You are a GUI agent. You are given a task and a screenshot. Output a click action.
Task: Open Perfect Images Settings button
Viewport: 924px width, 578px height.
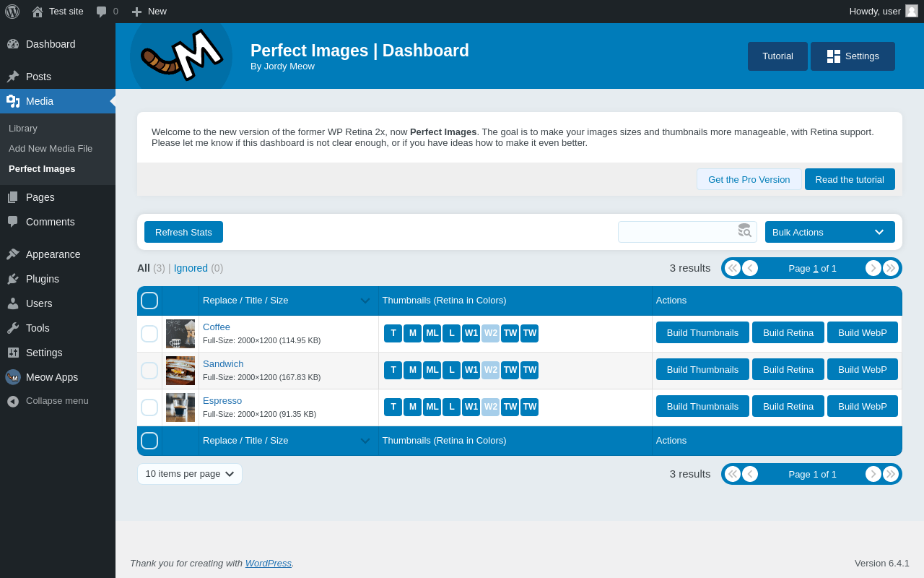click(x=853, y=56)
